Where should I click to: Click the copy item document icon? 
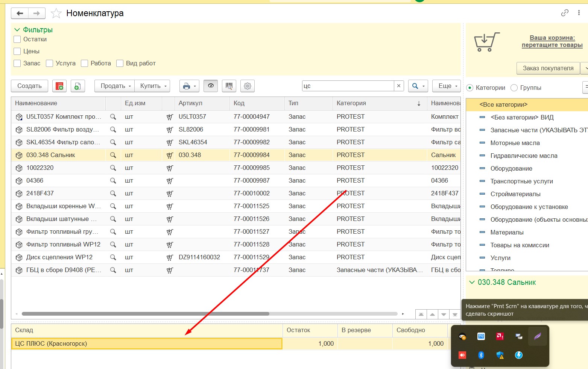pyautogui.click(x=77, y=86)
